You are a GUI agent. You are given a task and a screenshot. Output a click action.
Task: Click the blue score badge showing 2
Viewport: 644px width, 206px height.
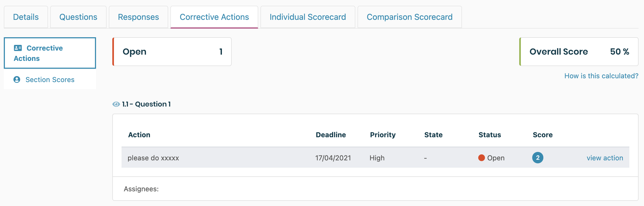537,158
